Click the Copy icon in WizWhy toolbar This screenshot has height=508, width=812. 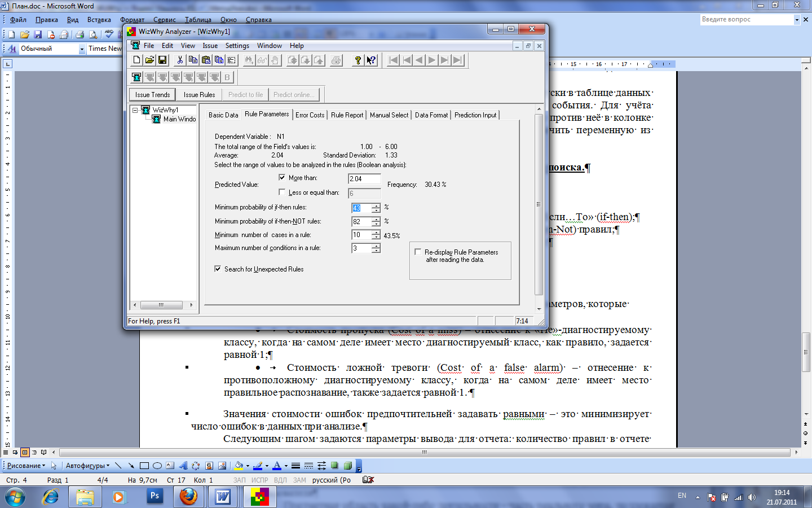point(193,60)
